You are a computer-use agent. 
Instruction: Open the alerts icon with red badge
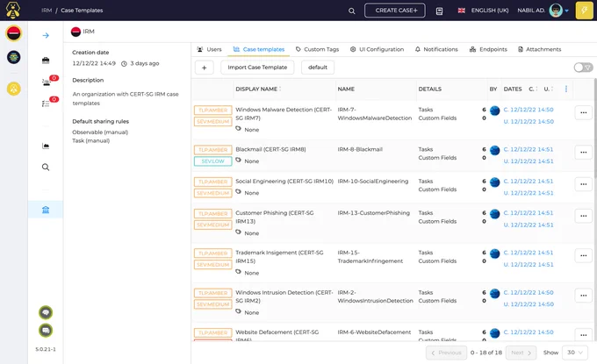pos(47,82)
